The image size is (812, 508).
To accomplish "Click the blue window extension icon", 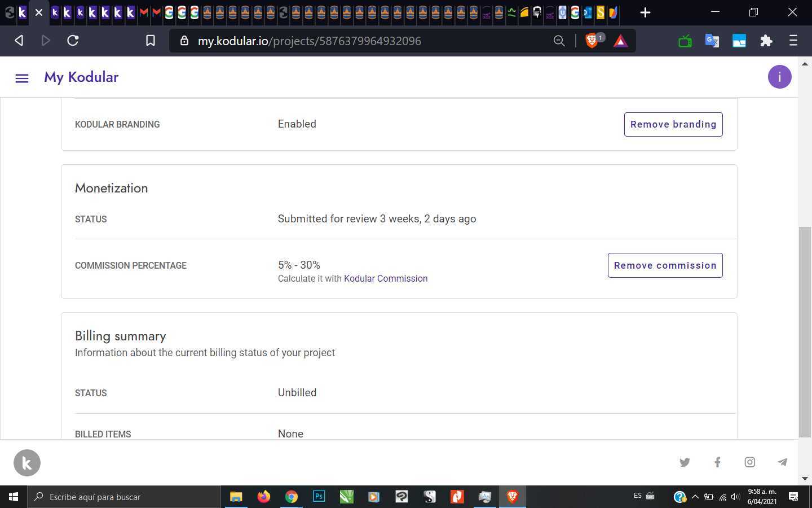I will tap(739, 41).
